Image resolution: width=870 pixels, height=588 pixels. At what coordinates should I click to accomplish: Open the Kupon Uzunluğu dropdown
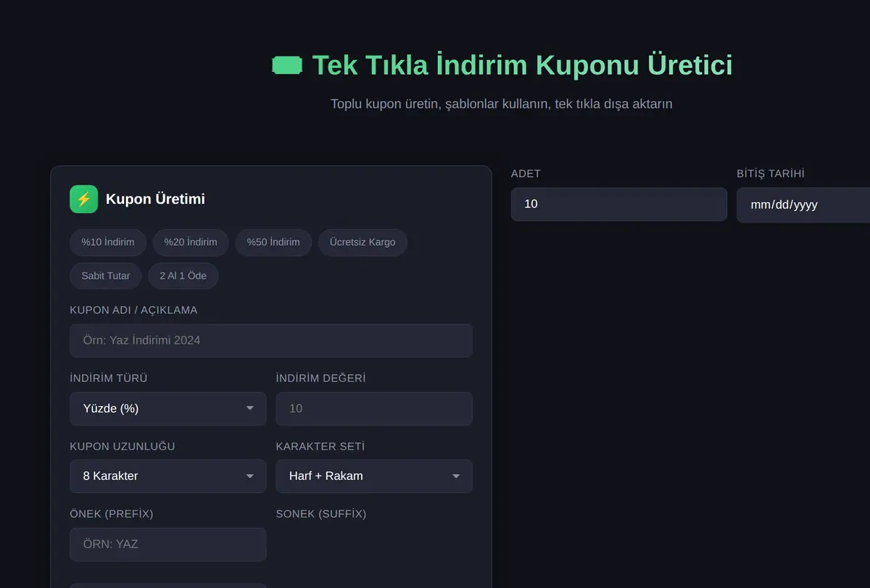pos(168,476)
